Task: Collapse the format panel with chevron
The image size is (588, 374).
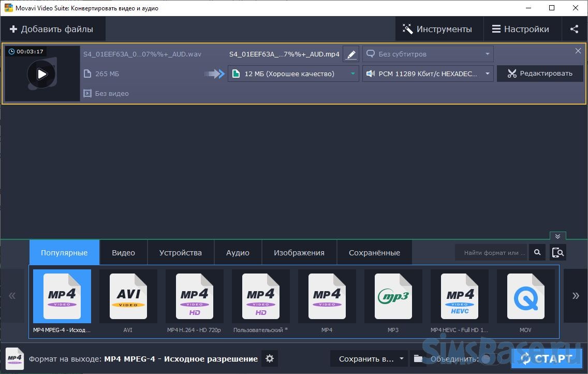Action: [x=557, y=236]
